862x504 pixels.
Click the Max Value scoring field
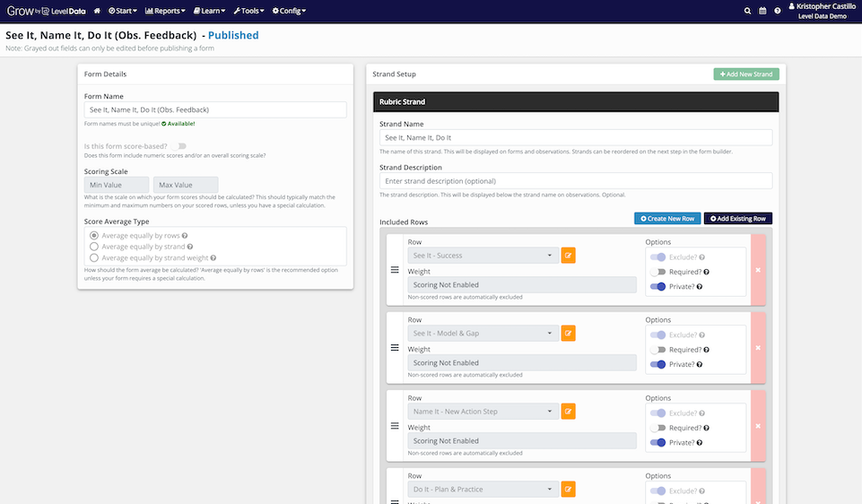click(x=186, y=185)
